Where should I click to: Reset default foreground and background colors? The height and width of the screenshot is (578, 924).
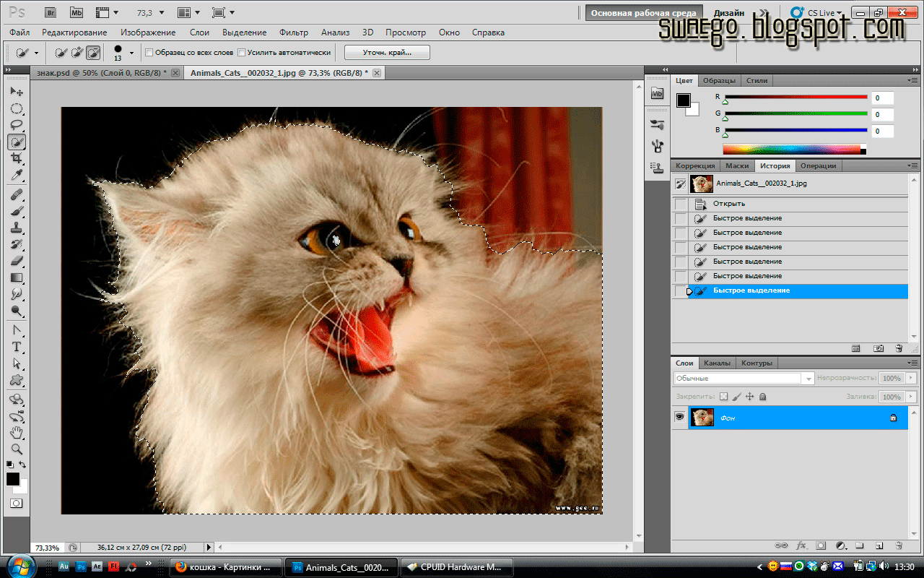(x=9, y=465)
